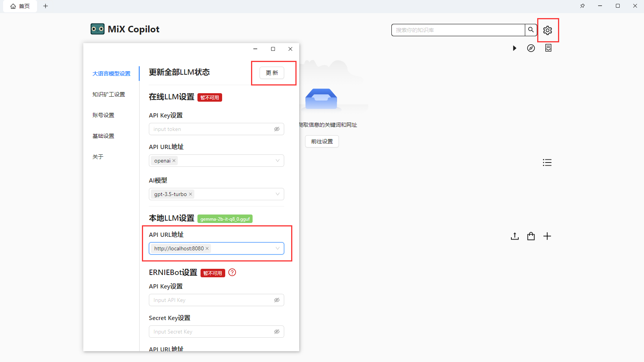Click the 前往设置 button
Screen dimensions: 644x362
[x=322, y=141]
